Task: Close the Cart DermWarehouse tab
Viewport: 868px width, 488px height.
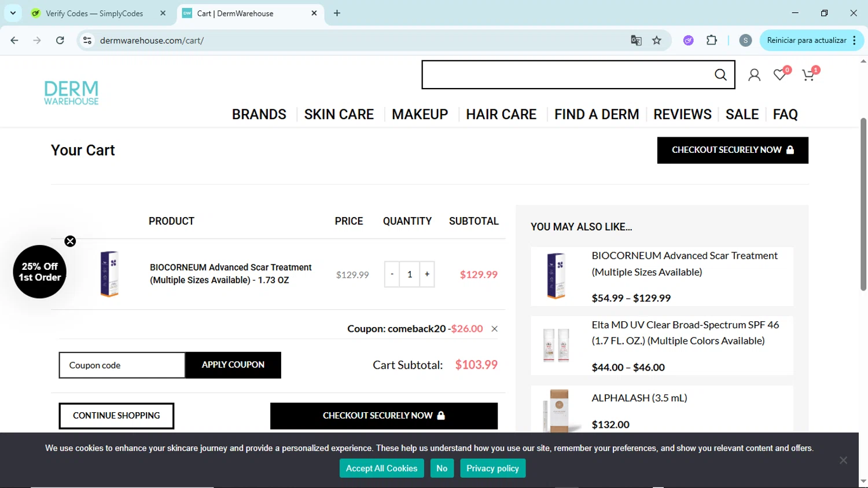Action: (x=314, y=13)
